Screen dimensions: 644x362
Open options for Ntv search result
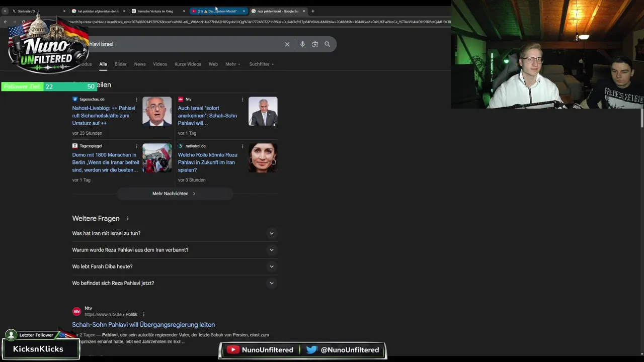(x=143, y=315)
